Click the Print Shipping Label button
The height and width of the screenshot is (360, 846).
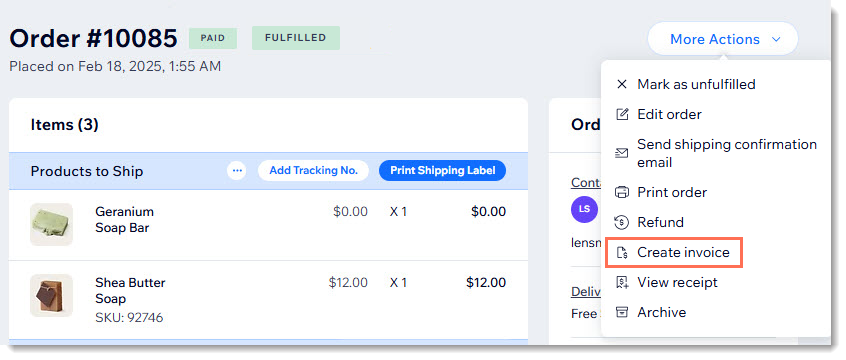442,171
